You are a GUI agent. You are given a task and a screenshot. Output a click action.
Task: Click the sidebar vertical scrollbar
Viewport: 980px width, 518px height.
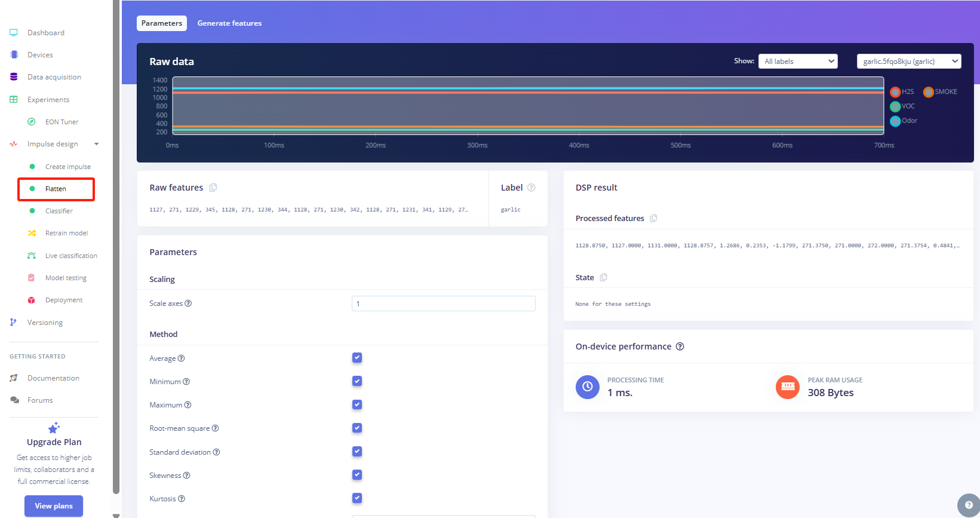(x=116, y=248)
